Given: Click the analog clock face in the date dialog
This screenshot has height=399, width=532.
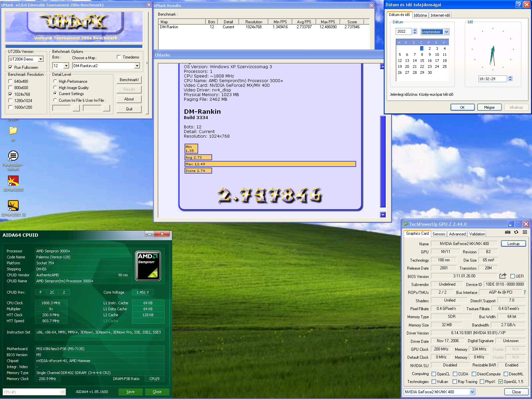Looking at the screenshot, I should pyautogui.click(x=493, y=50).
